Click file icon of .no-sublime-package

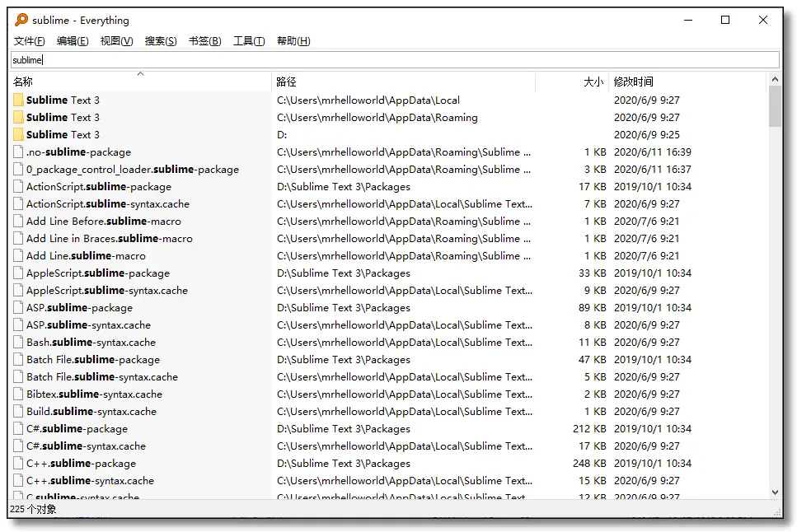(x=18, y=152)
